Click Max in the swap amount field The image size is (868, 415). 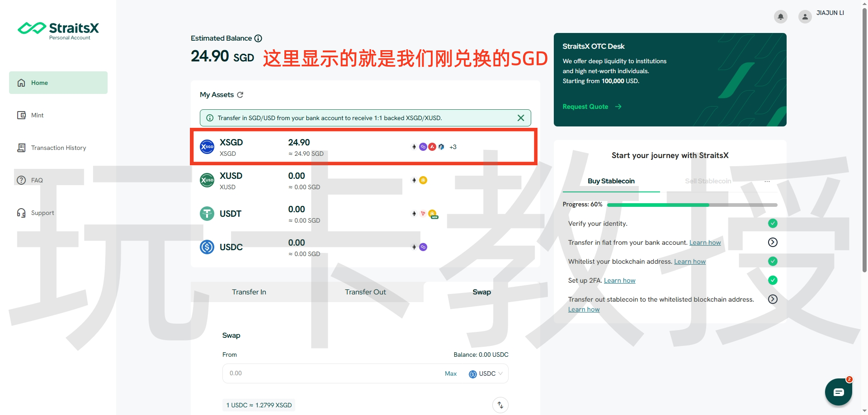[450, 374]
